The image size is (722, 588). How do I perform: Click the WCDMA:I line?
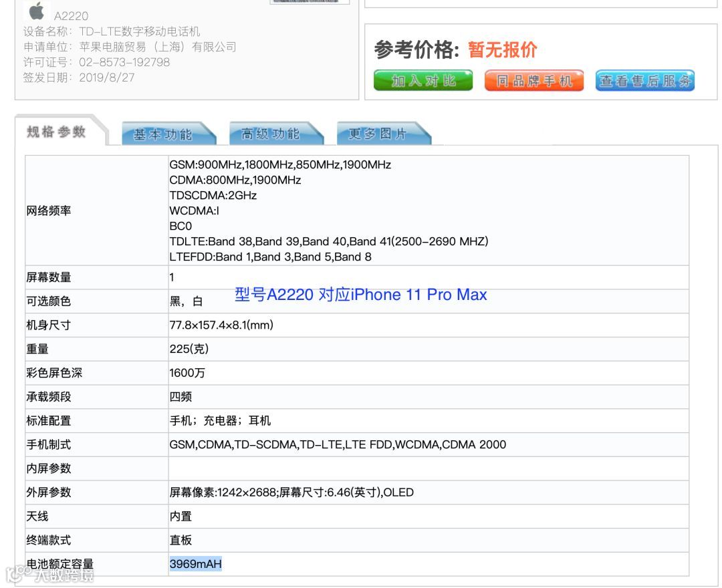(195, 210)
